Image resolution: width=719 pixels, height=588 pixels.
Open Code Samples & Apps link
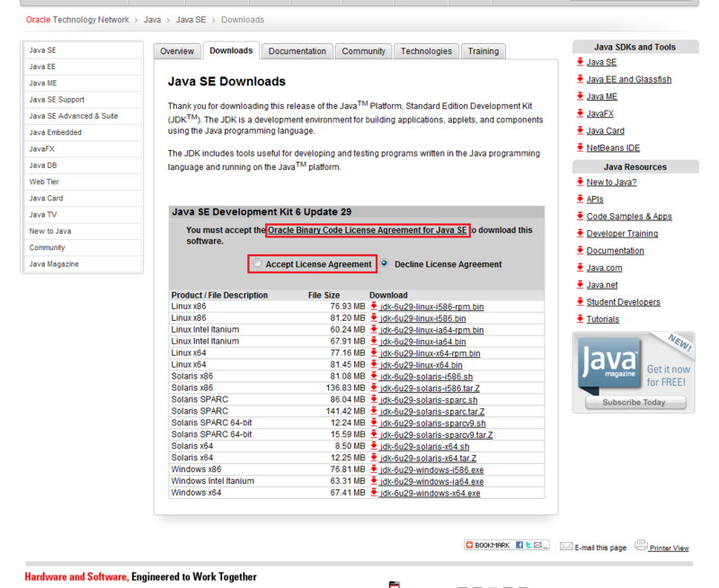629,217
